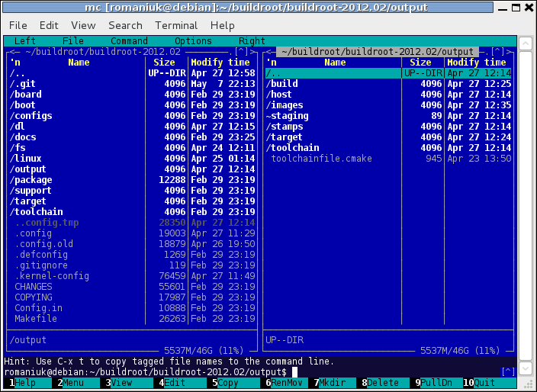Select ..config.tmp file in left panel
This screenshot has width=537, height=392.
point(132,223)
